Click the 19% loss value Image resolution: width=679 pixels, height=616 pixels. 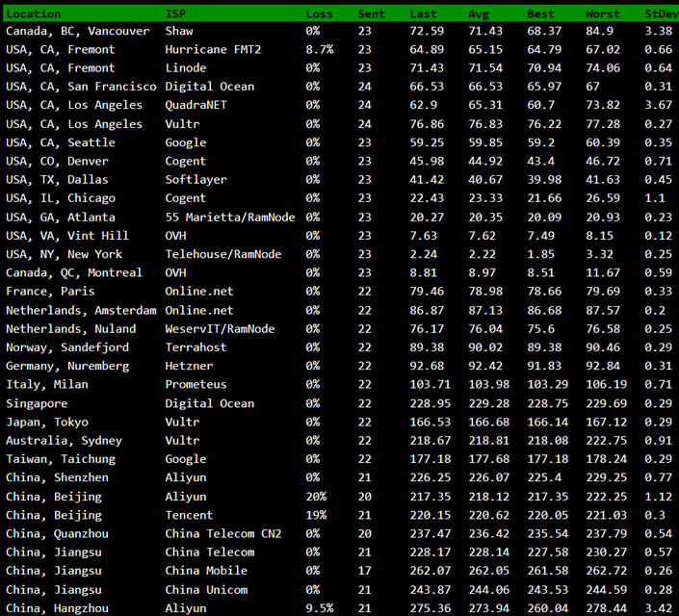[316, 515]
